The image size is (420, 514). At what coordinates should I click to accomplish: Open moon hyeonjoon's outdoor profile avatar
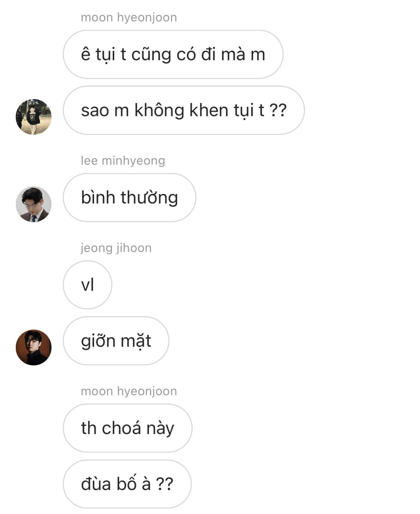[x=34, y=117]
